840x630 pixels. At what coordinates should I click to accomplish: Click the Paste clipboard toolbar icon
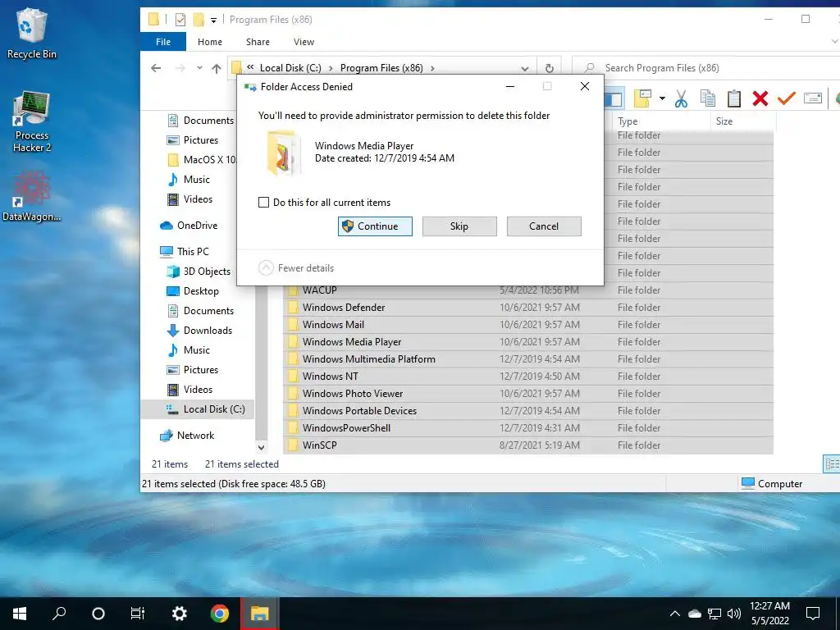tap(734, 98)
